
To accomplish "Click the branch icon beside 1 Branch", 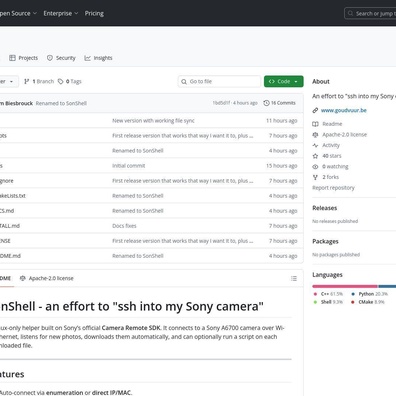I will tap(27, 81).
